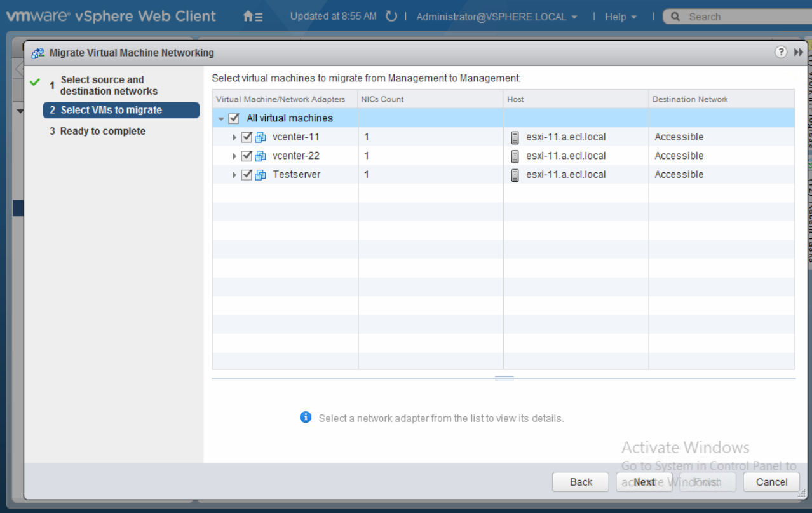
Task: Click the horizontal splitter handle below the table
Action: tap(504, 378)
